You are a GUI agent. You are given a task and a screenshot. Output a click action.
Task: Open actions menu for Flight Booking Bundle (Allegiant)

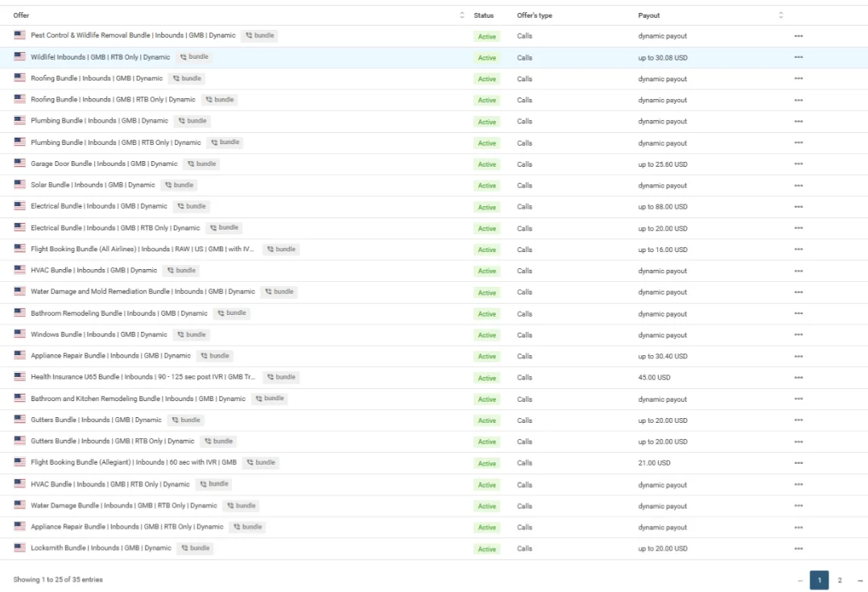tap(798, 463)
